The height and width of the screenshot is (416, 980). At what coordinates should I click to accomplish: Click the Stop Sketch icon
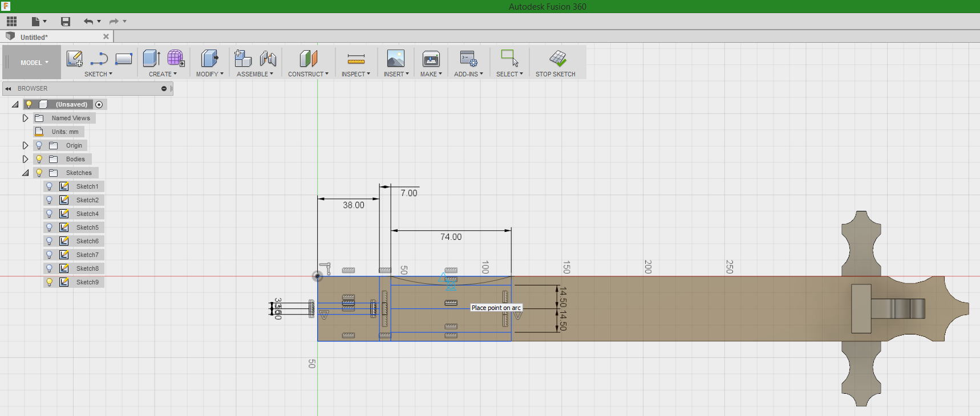(557, 58)
